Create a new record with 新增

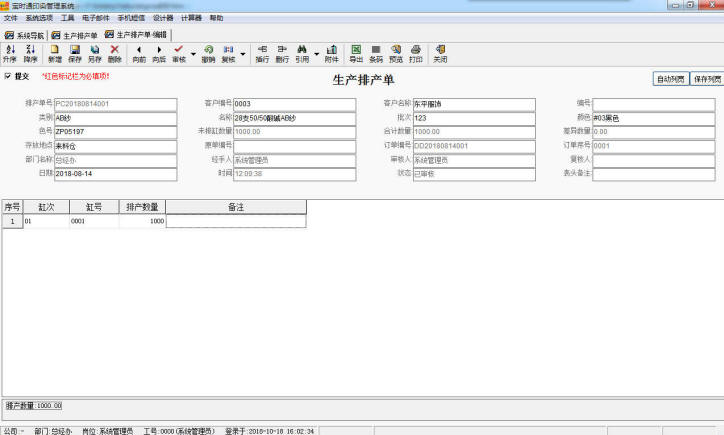(54, 54)
